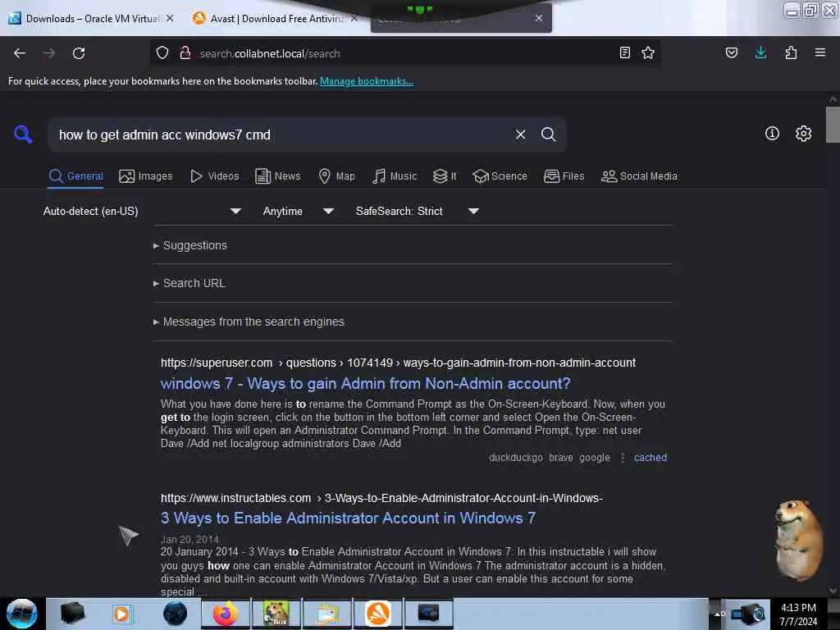Image resolution: width=840 pixels, height=630 pixels.
Task: Switch to the Science category
Action: tap(500, 176)
